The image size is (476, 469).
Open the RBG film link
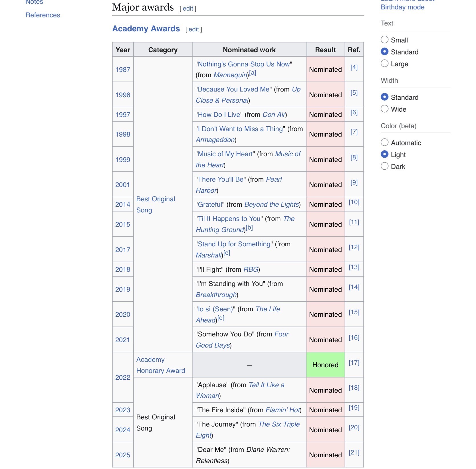251,269
